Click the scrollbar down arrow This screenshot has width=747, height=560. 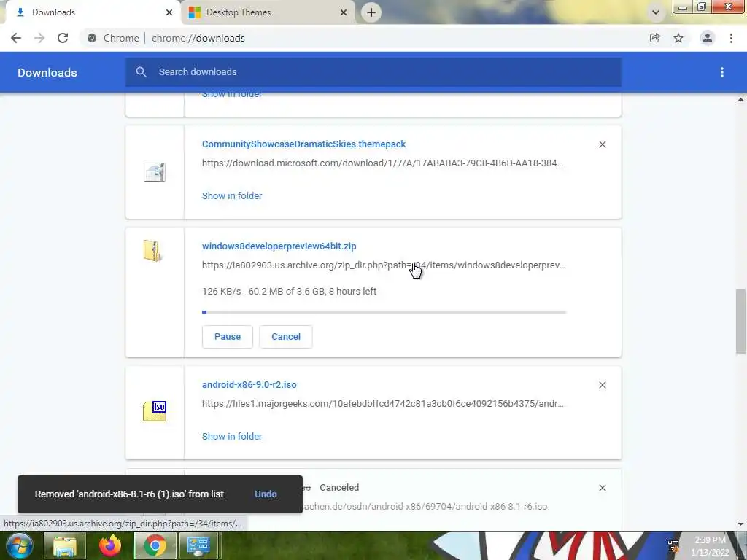coord(740,524)
